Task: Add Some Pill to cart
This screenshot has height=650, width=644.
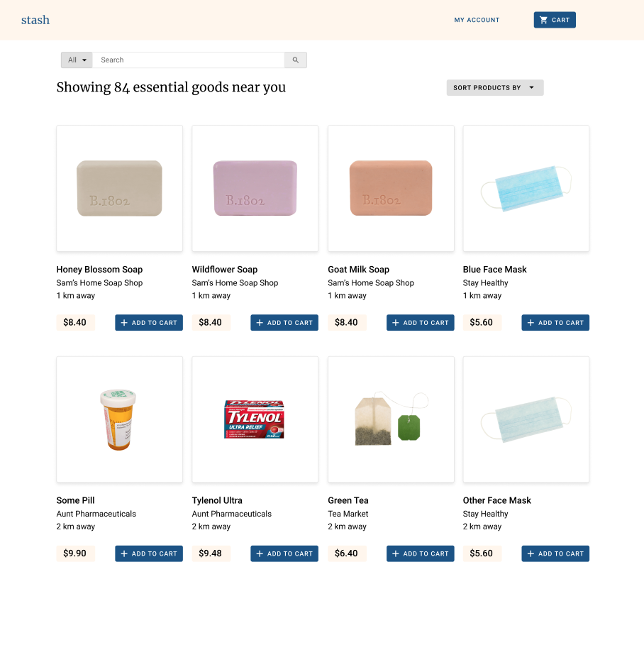Action: pos(149,553)
